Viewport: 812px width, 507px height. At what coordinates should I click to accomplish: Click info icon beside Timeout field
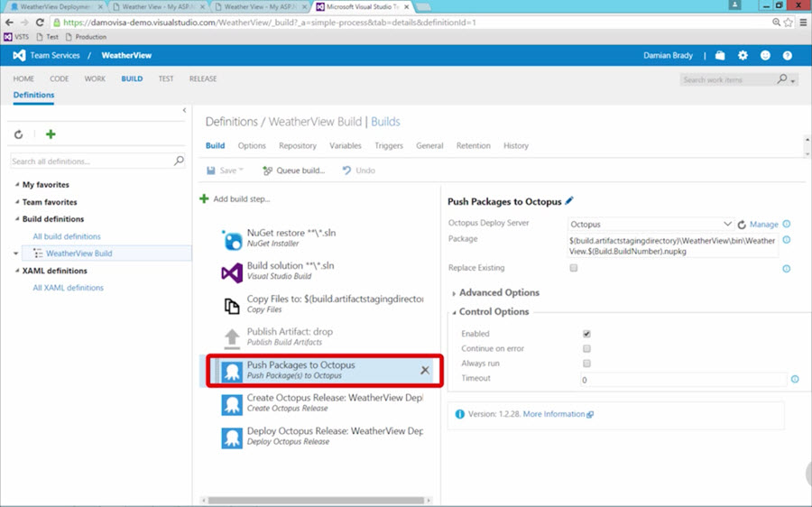pyautogui.click(x=795, y=379)
